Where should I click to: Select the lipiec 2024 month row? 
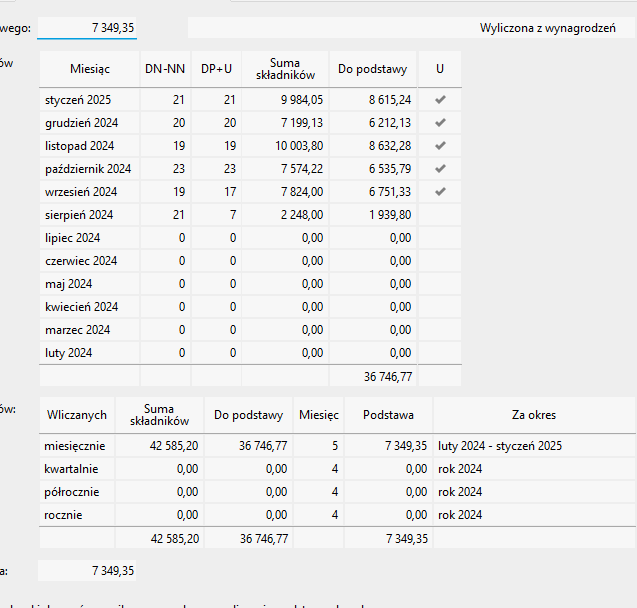(74, 238)
